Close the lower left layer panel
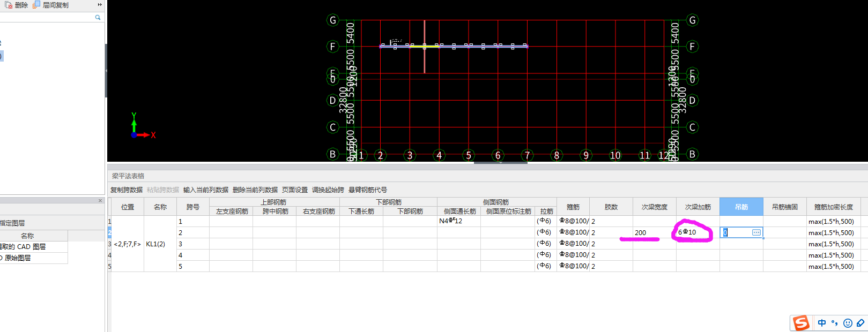 click(100, 201)
